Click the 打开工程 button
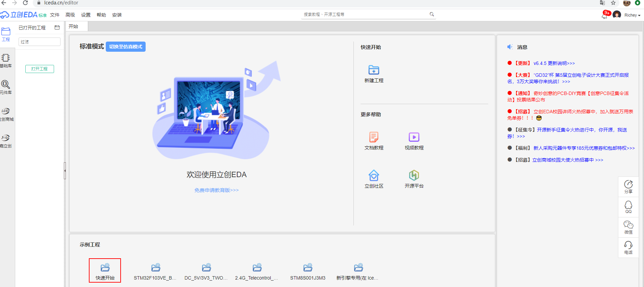Image resolution: width=644 pixels, height=287 pixels. point(40,69)
